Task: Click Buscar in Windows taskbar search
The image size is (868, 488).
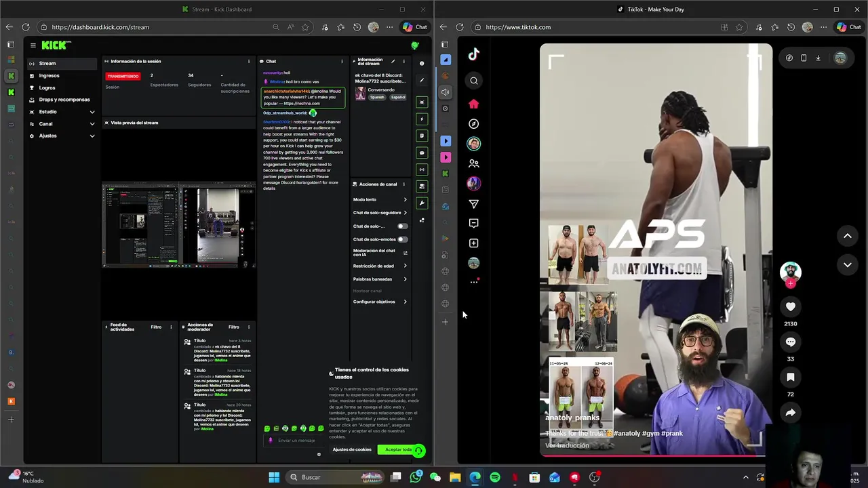Action: (x=311, y=477)
